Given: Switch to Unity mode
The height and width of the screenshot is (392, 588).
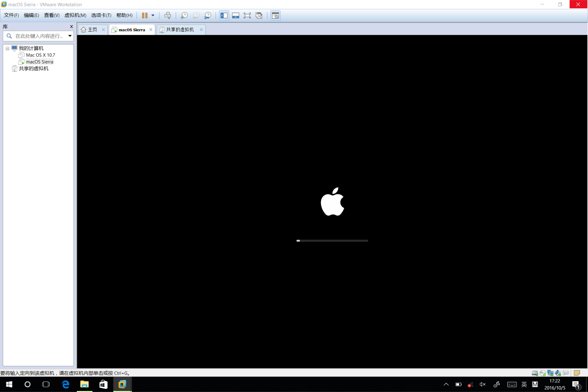Looking at the screenshot, I should click(x=259, y=15).
